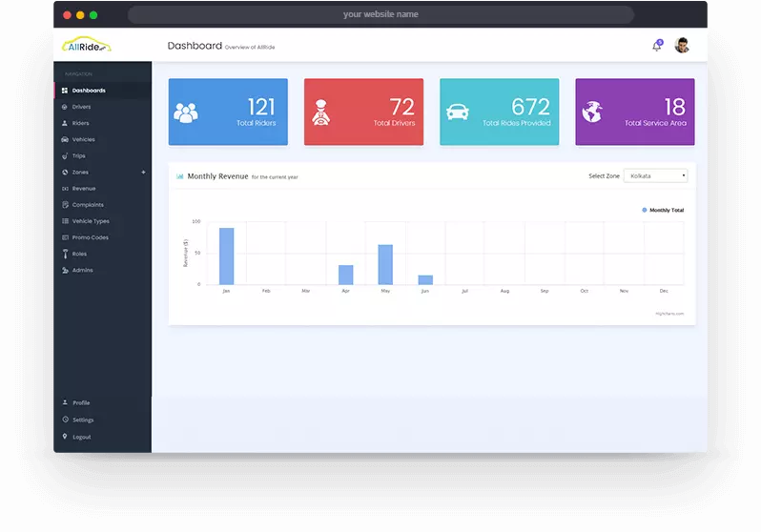This screenshot has width=761, height=532.
Task: Open Vehicles in the sidebar
Action: click(x=102, y=139)
